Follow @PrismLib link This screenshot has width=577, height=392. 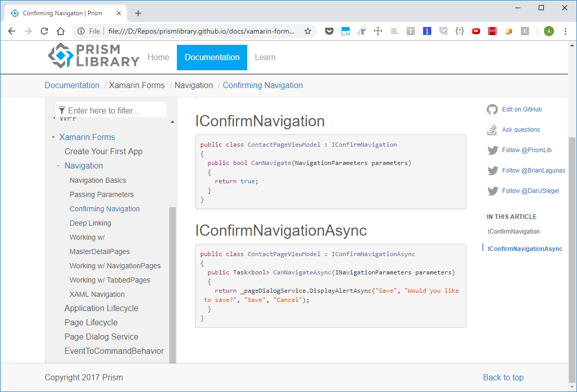tap(527, 150)
